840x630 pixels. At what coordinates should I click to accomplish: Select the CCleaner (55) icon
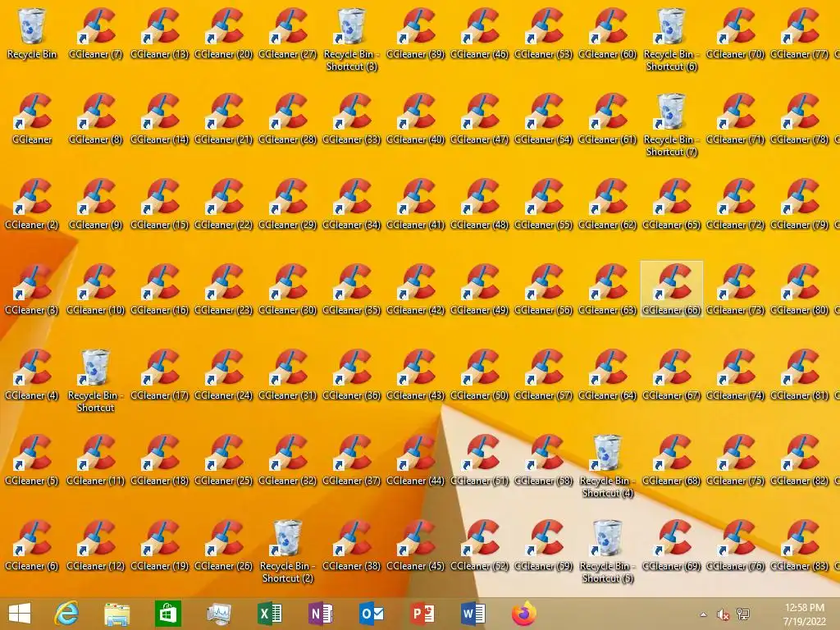coord(544,203)
